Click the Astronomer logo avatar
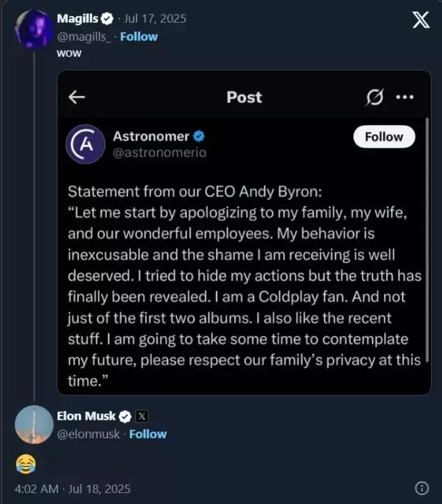The width and height of the screenshot is (442, 504). click(84, 144)
